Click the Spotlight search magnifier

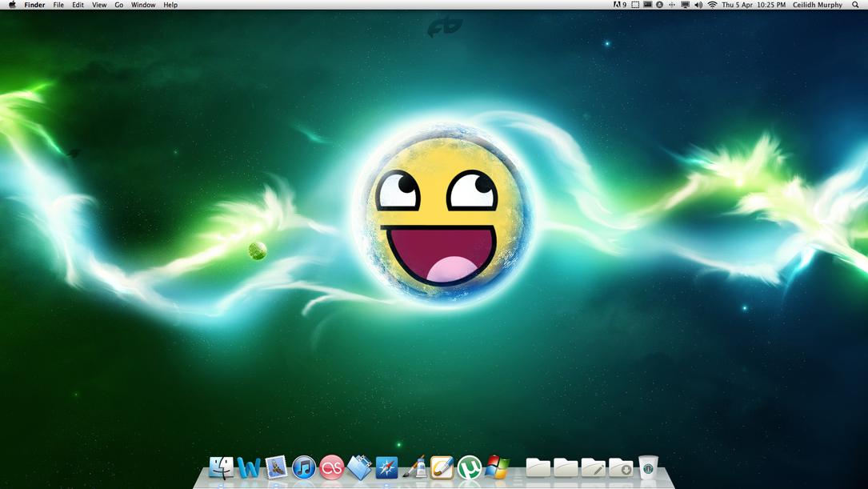click(855, 5)
